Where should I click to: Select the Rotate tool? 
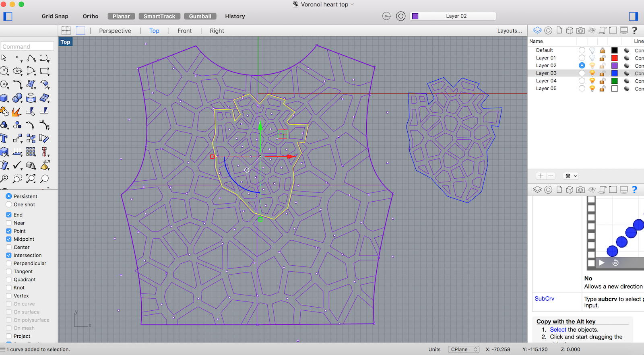44,138
